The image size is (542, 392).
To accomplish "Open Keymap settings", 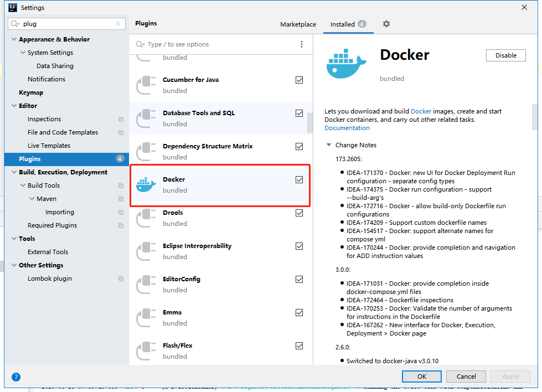I will point(31,92).
